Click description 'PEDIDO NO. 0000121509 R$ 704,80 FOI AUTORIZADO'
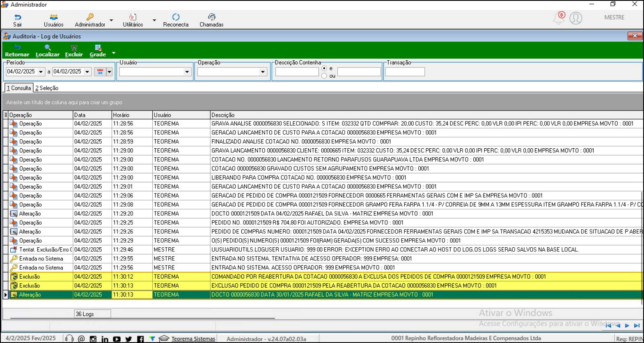 pos(307,223)
